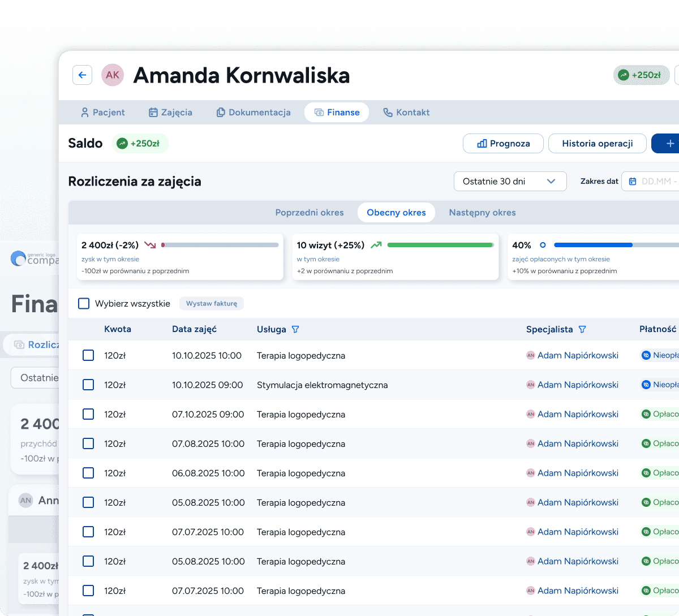The image size is (679, 616).
Task: Click the +250zł Saldo trend badge
Action: click(139, 144)
